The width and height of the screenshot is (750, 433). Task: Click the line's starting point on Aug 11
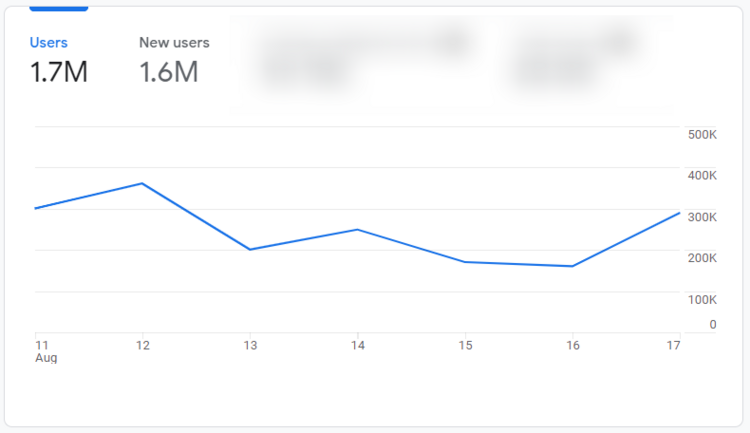tap(35, 208)
